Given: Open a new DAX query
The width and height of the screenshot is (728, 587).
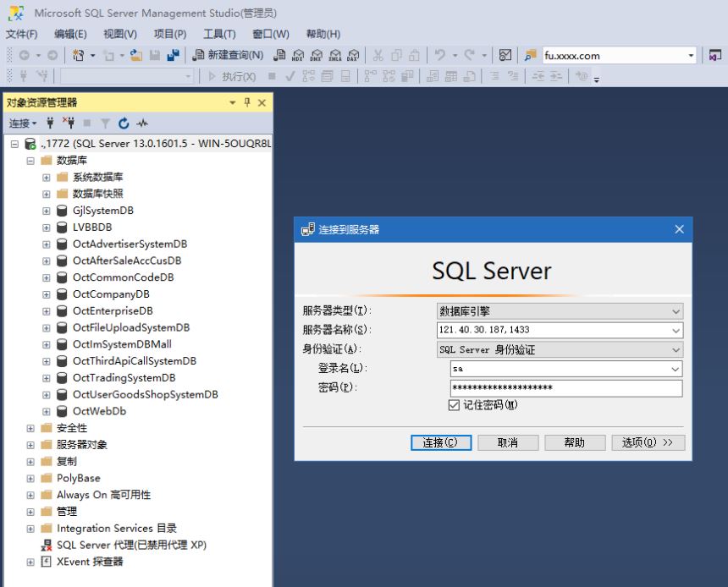Looking at the screenshot, I should [x=353, y=56].
